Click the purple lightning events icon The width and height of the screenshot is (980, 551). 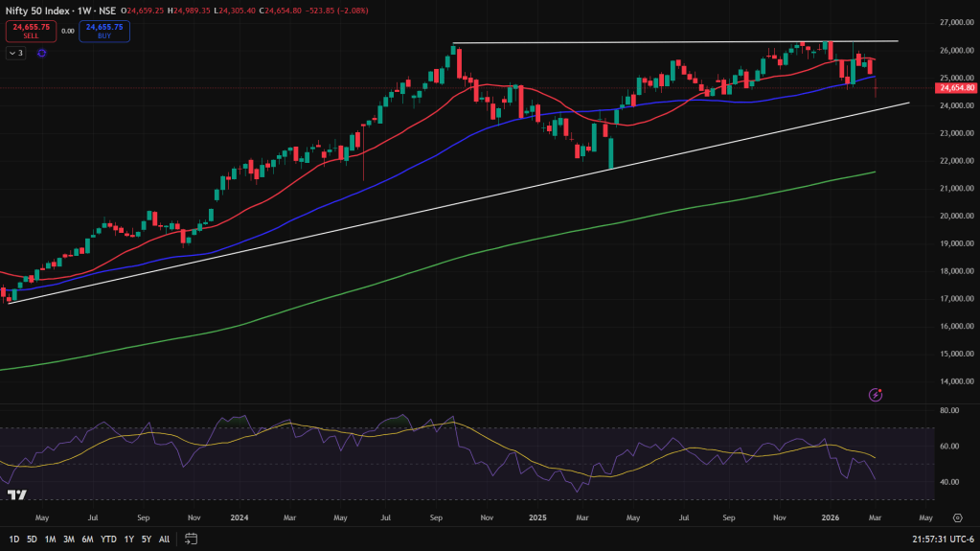[876, 394]
